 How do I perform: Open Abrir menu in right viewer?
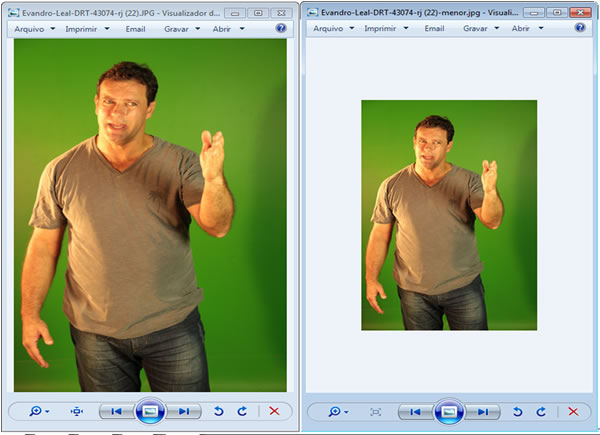click(x=520, y=28)
